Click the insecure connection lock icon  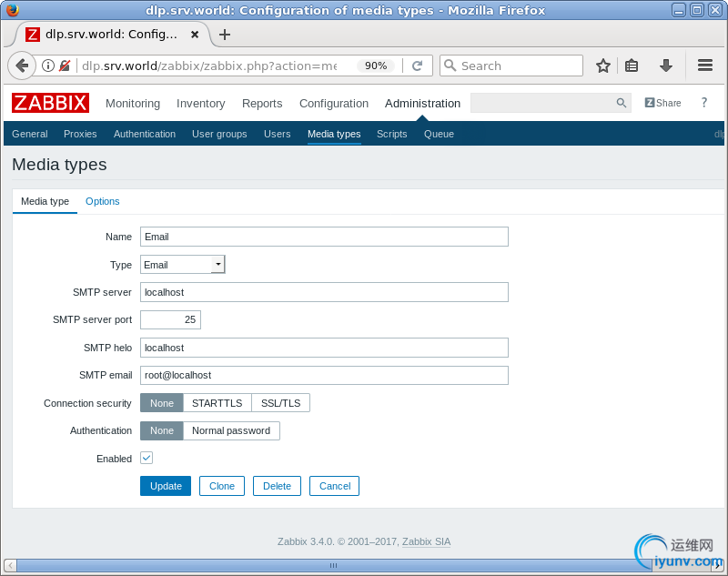65,66
